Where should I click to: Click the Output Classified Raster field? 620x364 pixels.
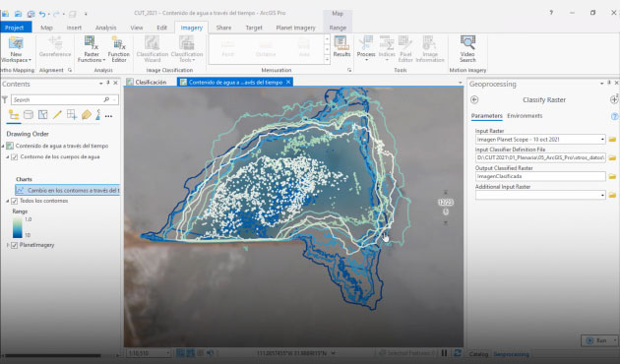click(540, 176)
